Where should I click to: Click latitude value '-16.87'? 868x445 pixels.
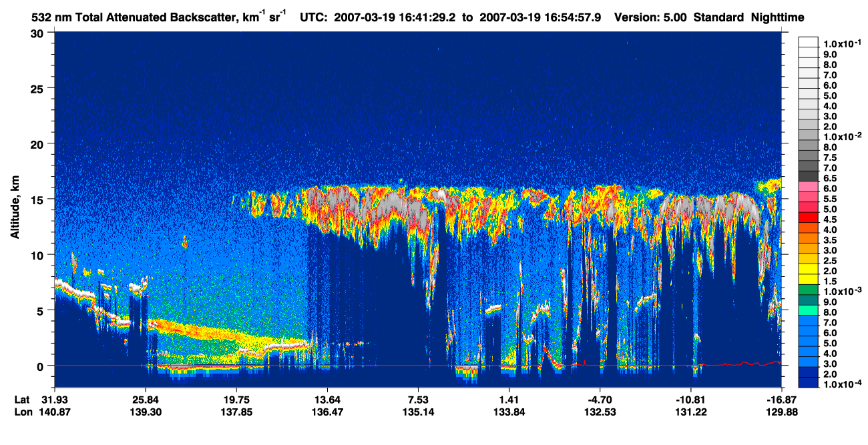point(781,400)
